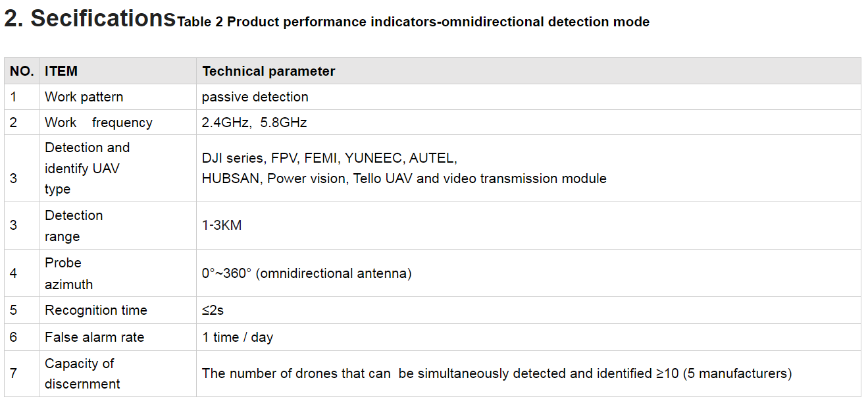Click the "Recognition time" item cell
The height and width of the screenshot is (405, 868).
coord(95,310)
